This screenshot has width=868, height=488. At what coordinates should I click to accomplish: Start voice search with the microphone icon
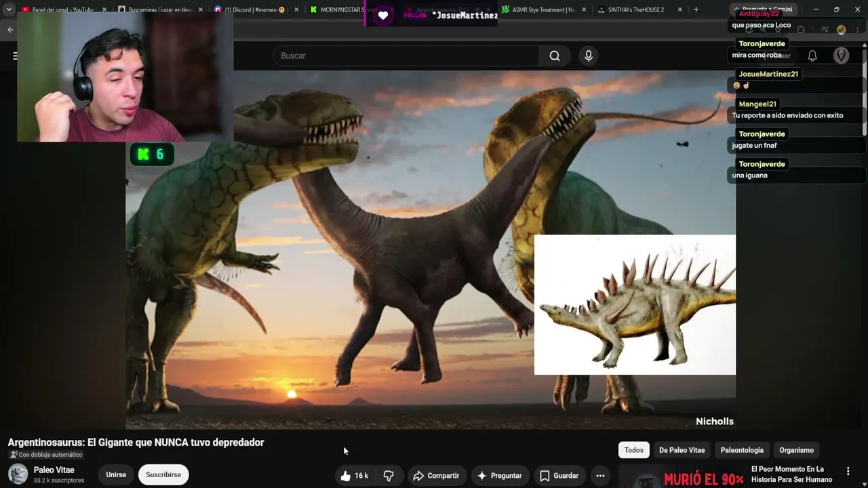pos(589,56)
